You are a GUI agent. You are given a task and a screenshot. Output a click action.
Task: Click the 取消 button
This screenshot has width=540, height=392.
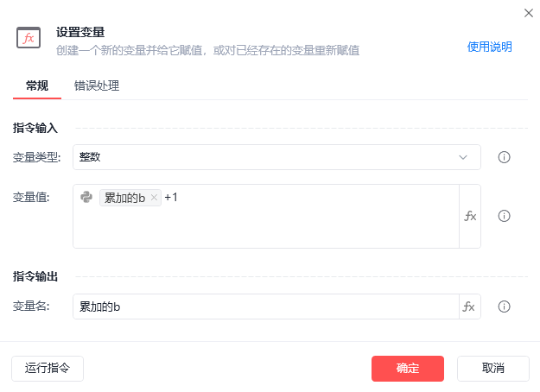tap(493, 369)
